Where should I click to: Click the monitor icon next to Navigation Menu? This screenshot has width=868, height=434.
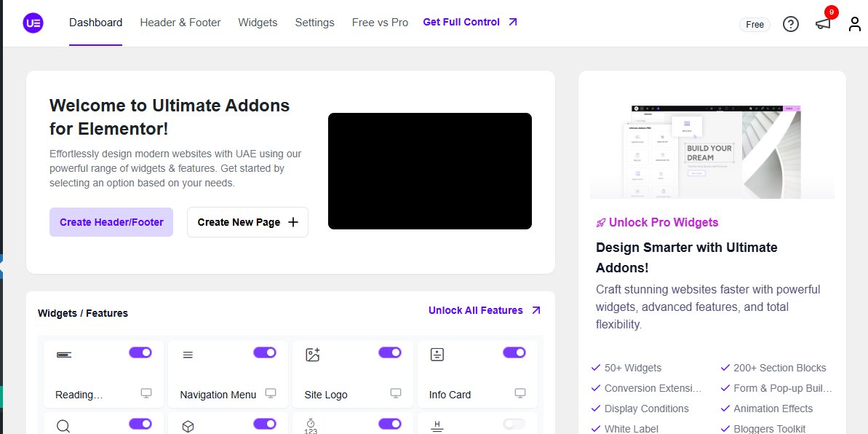pyautogui.click(x=270, y=393)
